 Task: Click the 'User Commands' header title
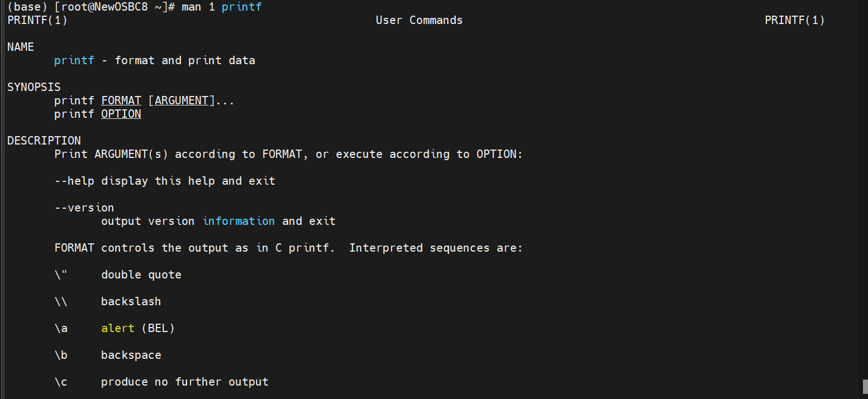[x=419, y=21]
